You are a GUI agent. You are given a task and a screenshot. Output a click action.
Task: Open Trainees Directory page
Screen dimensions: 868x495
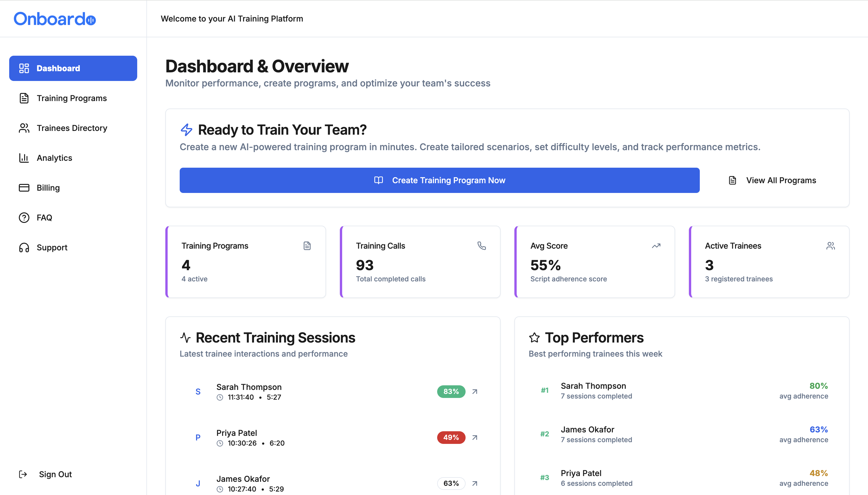click(x=73, y=128)
